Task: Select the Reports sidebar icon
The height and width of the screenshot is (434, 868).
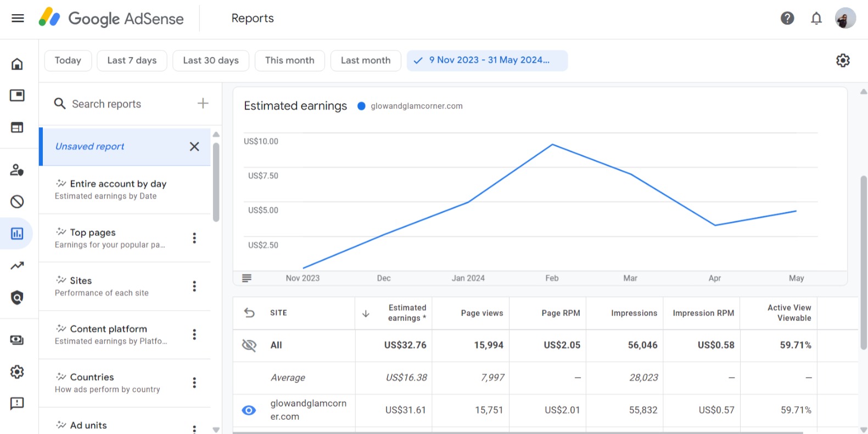Action: (x=17, y=234)
